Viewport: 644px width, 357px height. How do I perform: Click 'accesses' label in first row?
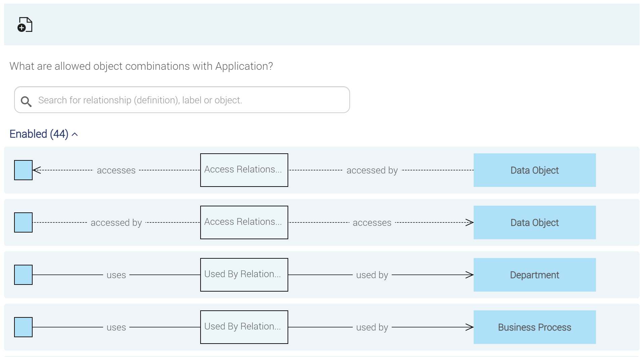pos(116,170)
